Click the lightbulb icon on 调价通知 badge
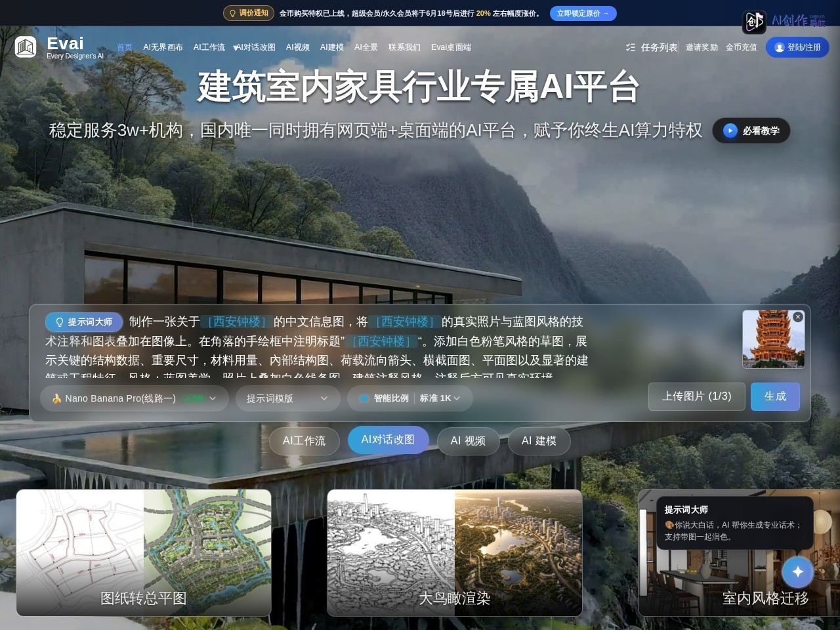This screenshot has height=630, width=840. click(x=232, y=13)
